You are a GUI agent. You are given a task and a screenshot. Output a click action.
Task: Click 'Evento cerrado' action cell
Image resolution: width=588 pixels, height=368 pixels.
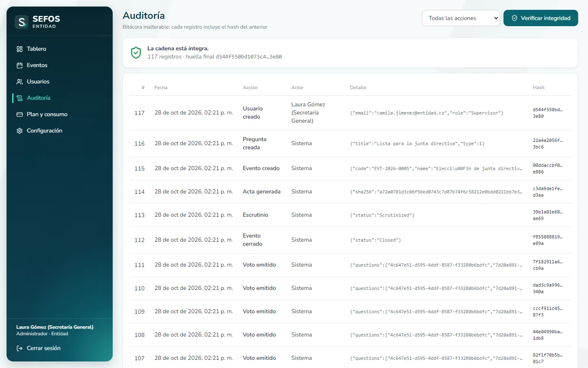tap(253, 240)
